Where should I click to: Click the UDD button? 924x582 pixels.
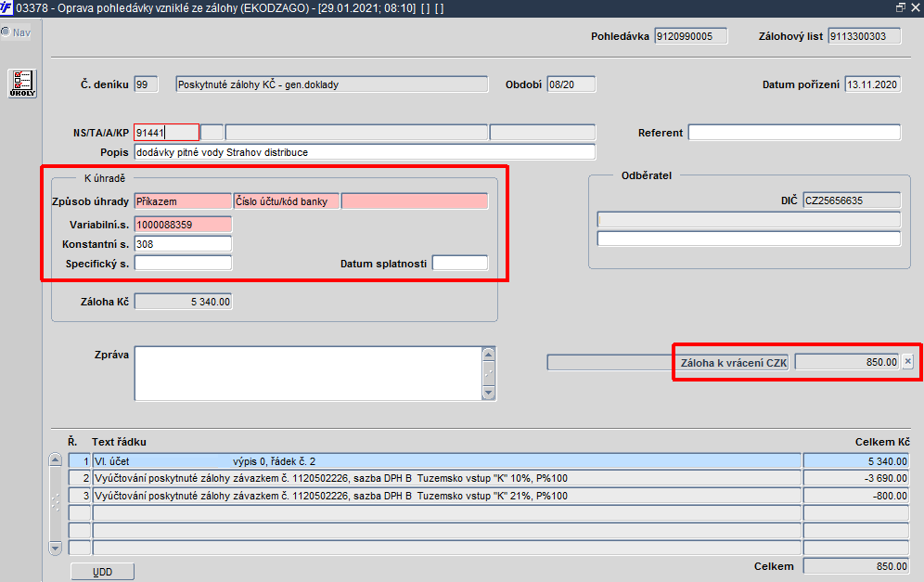click(x=103, y=572)
